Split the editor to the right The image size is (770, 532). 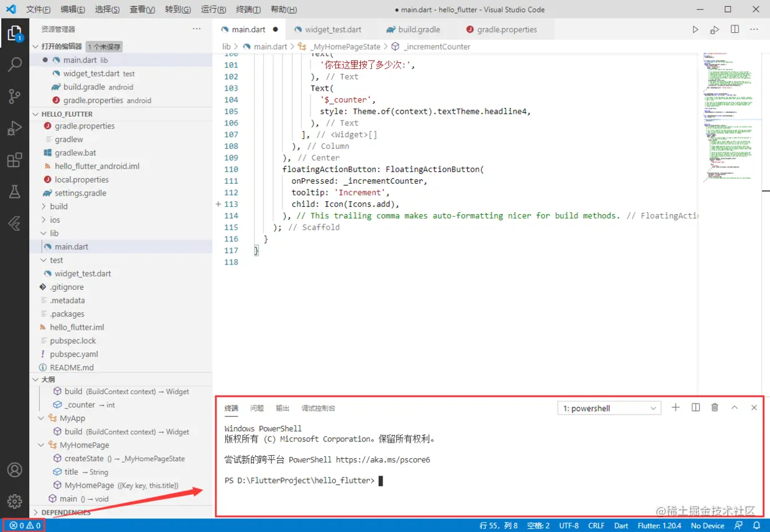pyautogui.click(x=735, y=29)
